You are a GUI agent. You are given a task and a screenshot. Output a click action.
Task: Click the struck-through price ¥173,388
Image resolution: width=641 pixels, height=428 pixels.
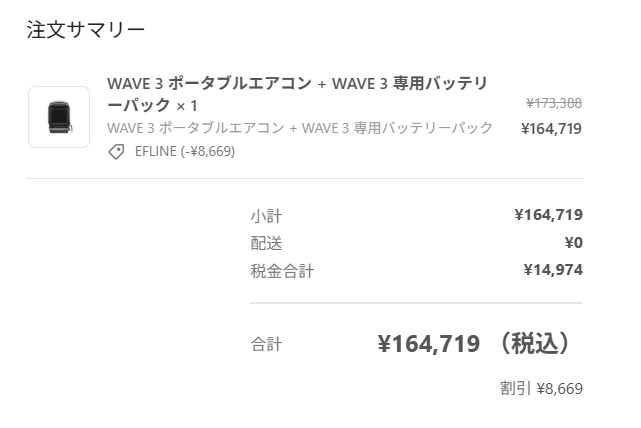(554, 103)
